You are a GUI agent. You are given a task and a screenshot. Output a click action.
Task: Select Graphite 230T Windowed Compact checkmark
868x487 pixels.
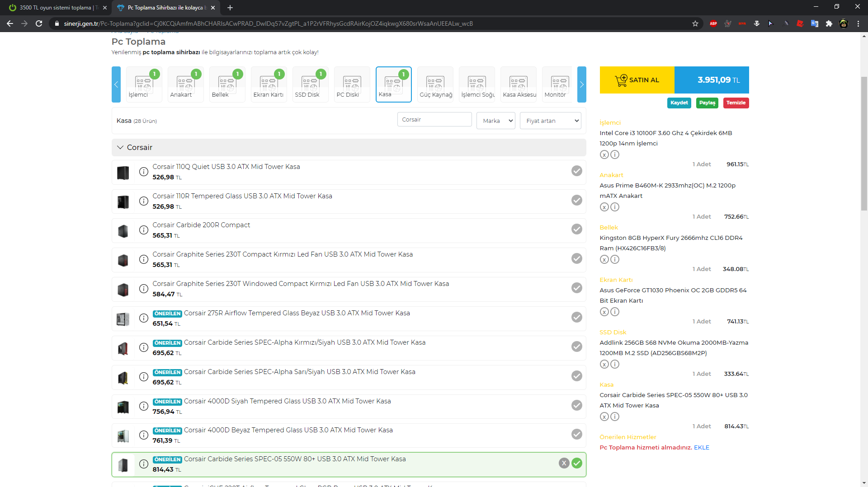[577, 288]
